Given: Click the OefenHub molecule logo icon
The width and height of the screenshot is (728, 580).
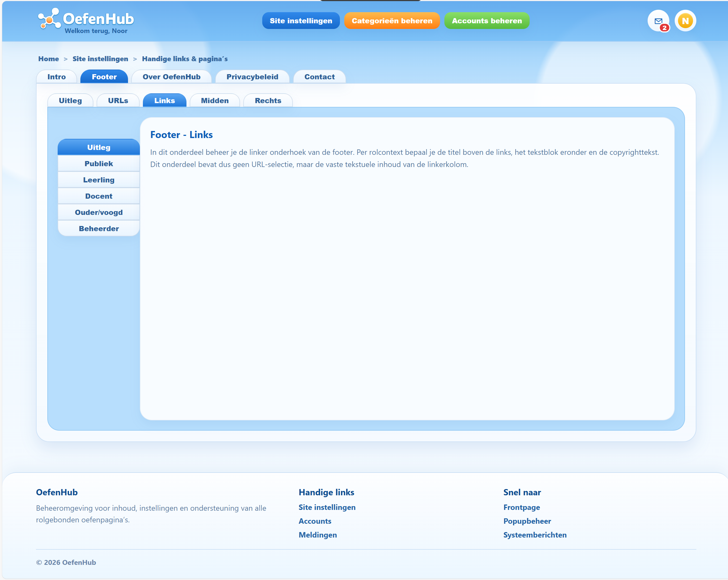Looking at the screenshot, I should pyautogui.click(x=49, y=19).
